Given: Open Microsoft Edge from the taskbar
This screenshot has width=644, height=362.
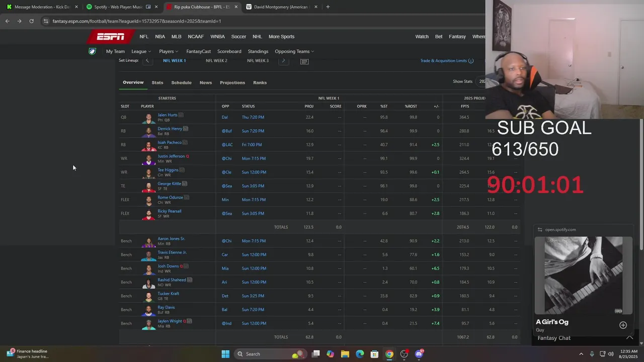Looking at the screenshot, I should click(360, 354).
